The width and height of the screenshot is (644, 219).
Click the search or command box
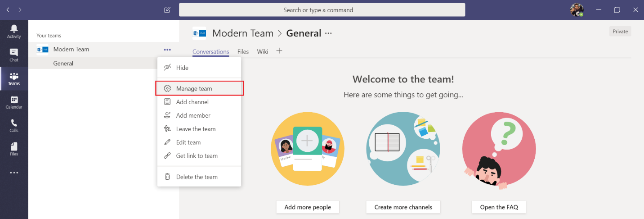pyautogui.click(x=322, y=10)
